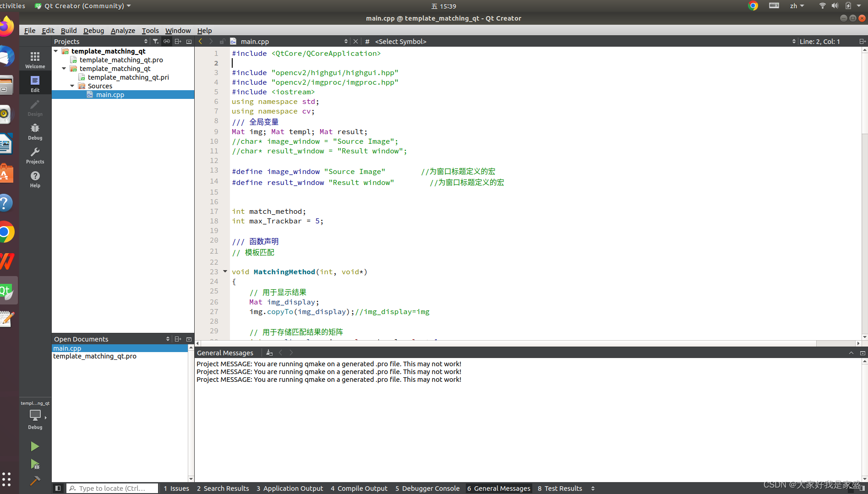Image resolution: width=868 pixels, height=494 pixels.
Task: Open Help mode in sidebar
Action: tap(35, 179)
